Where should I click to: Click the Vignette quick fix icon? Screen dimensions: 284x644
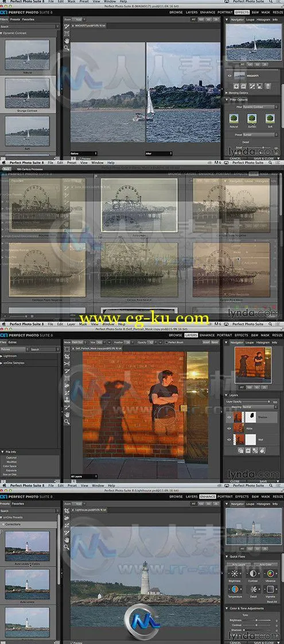coord(270,590)
